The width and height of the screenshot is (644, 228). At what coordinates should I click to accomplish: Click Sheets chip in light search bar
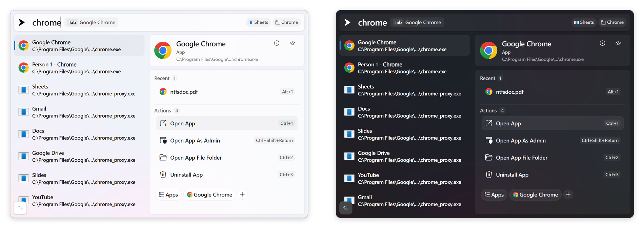click(258, 22)
